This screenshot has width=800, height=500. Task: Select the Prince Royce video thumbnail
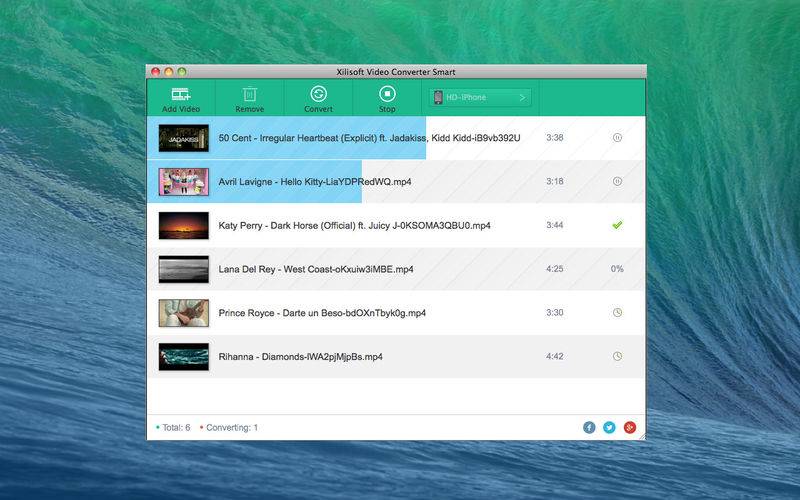tap(184, 313)
